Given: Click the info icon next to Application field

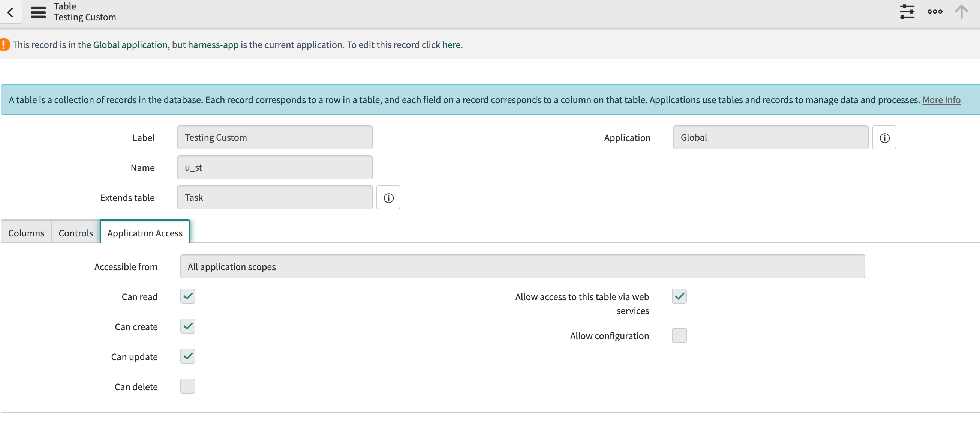Looking at the screenshot, I should click(x=884, y=138).
